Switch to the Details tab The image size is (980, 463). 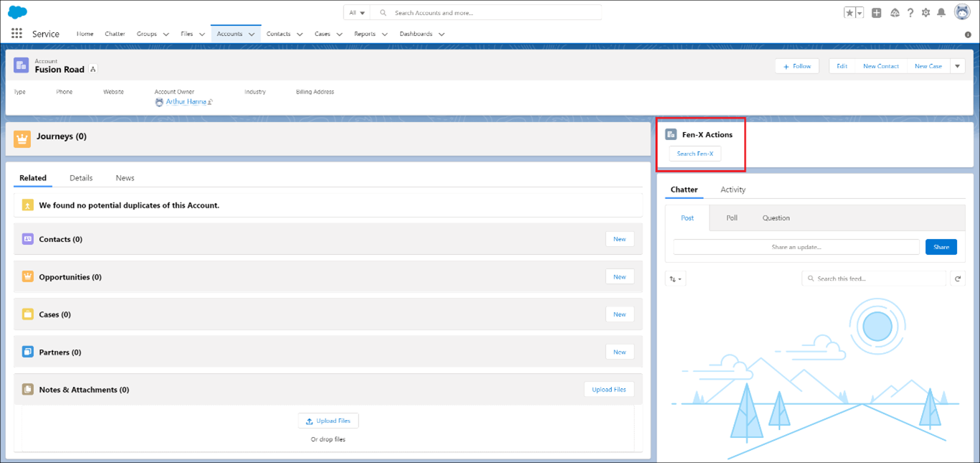point(81,178)
